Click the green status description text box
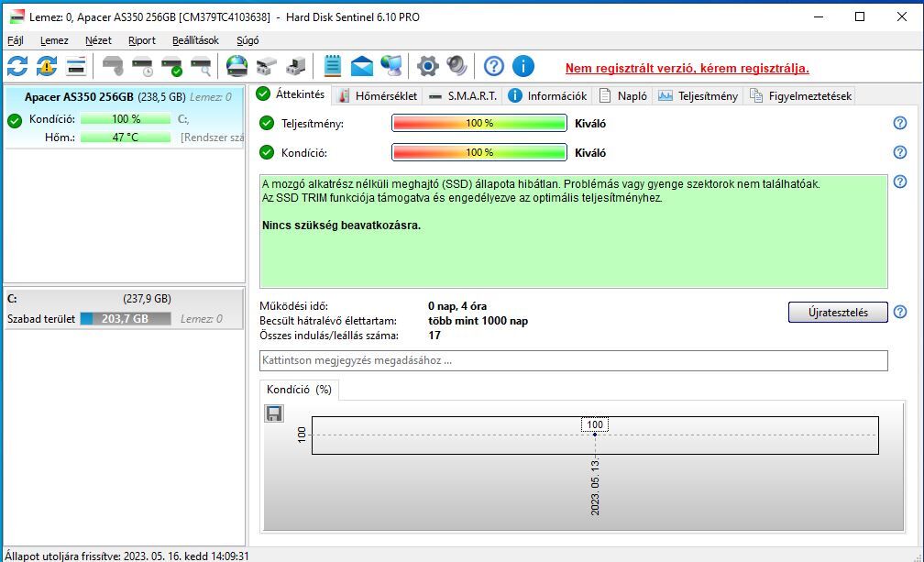Image resolution: width=924 pixels, height=562 pixels. (x=574, y=232)
